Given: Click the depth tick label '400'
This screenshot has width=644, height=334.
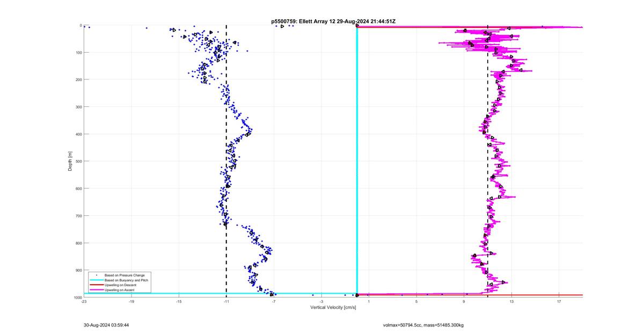Looking at the screenshot, I should tap(78, 134).
